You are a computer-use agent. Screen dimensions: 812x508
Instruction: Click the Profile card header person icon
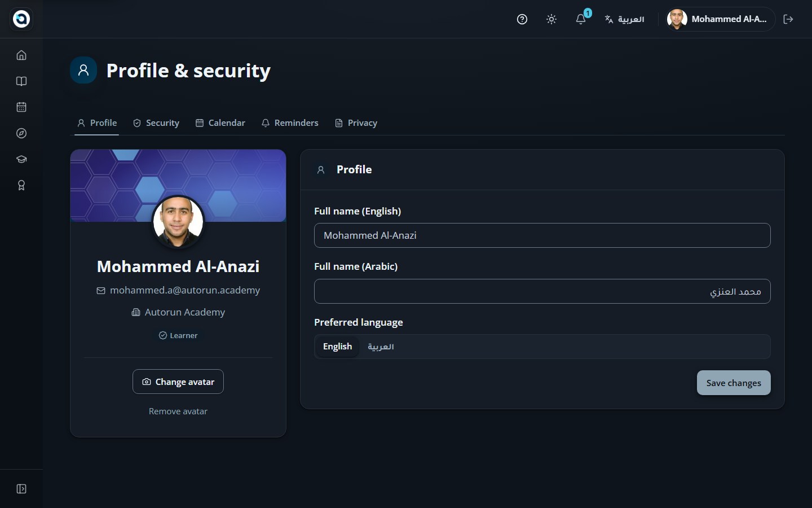(321, 170)
